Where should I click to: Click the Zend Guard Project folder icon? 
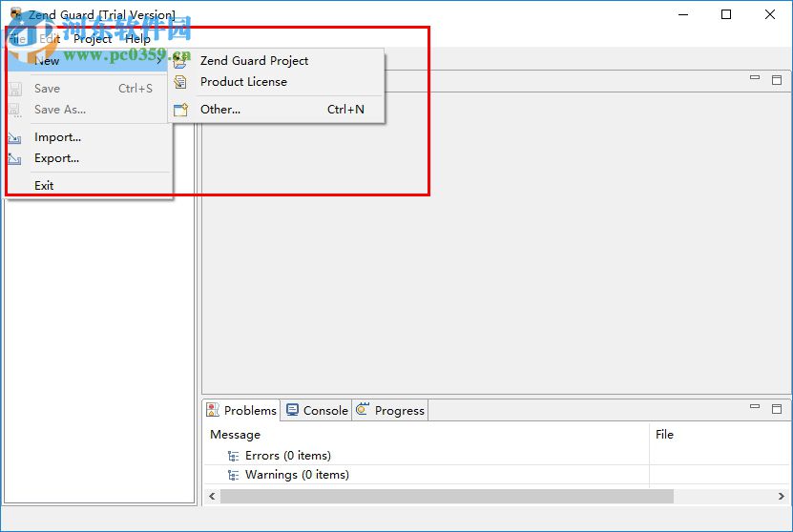(180, 61)
